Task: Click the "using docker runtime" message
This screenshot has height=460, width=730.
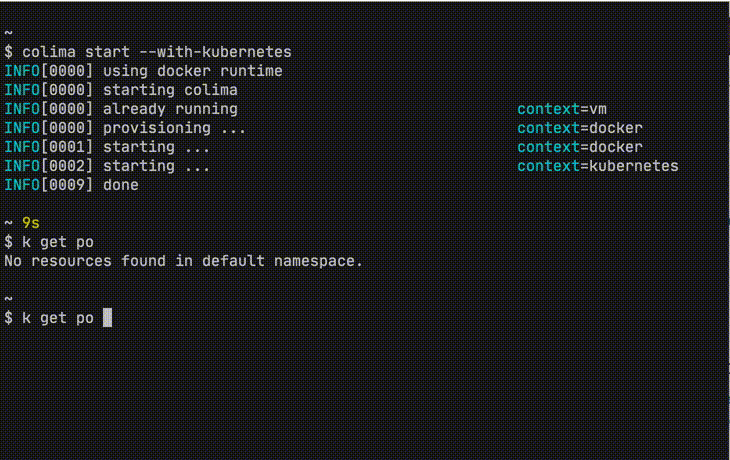Action: pos(193,71)
